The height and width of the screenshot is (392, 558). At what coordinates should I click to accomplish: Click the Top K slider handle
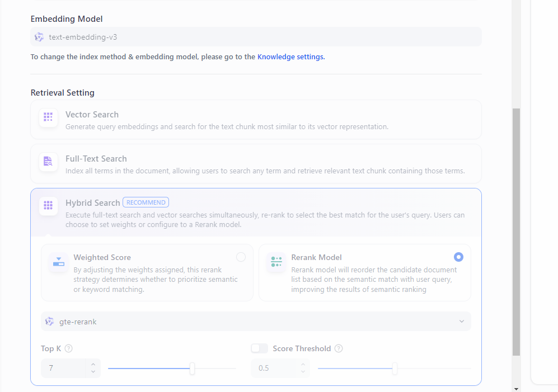tap(192, 369)
